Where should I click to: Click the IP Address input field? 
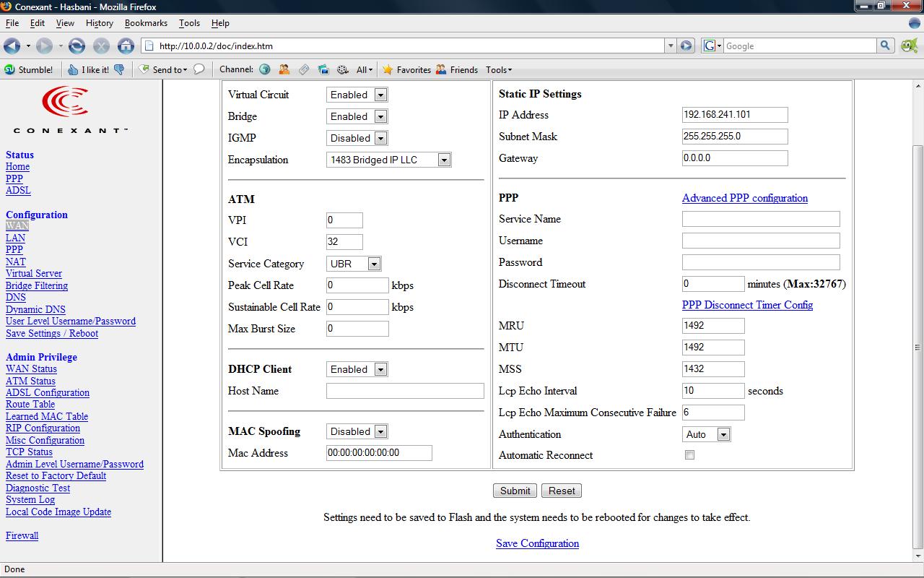[735, 115]
